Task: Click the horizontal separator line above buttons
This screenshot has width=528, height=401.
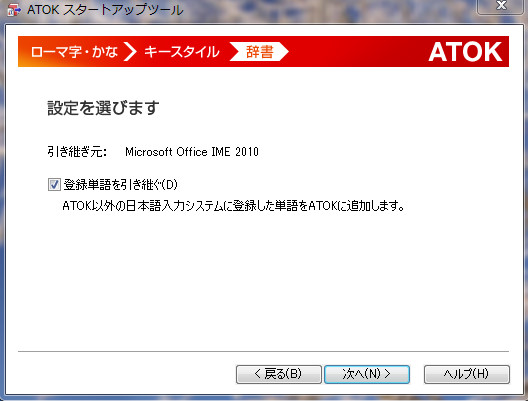Action: coord(263,352)
